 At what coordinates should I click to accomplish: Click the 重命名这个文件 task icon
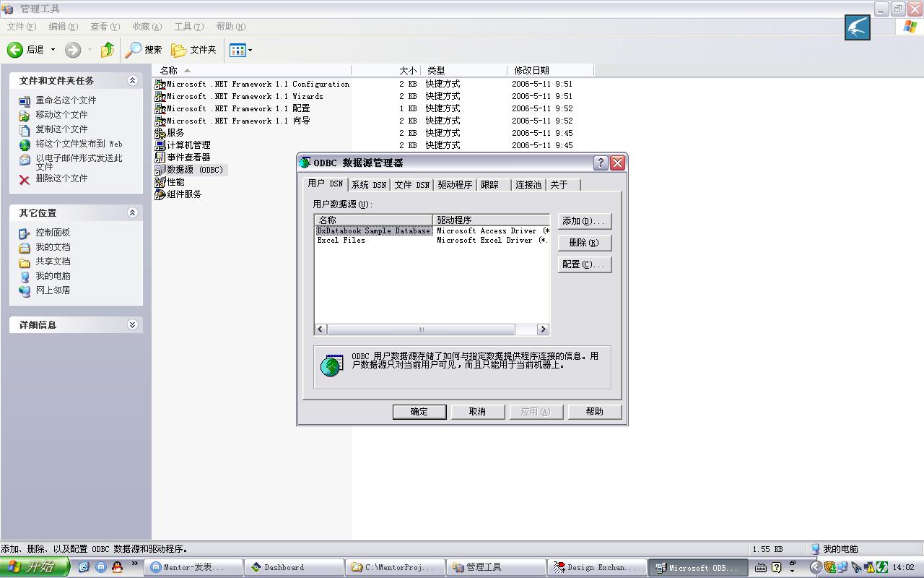click(x=25, y=101)
